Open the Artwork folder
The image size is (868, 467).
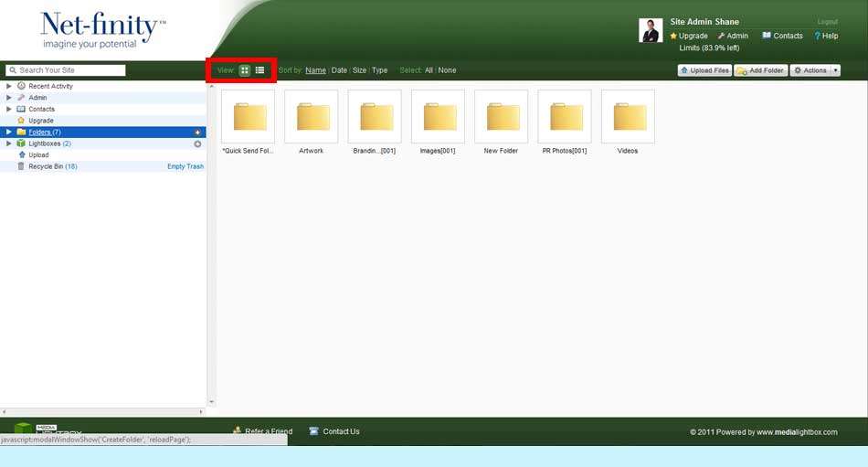coord(311,117)
